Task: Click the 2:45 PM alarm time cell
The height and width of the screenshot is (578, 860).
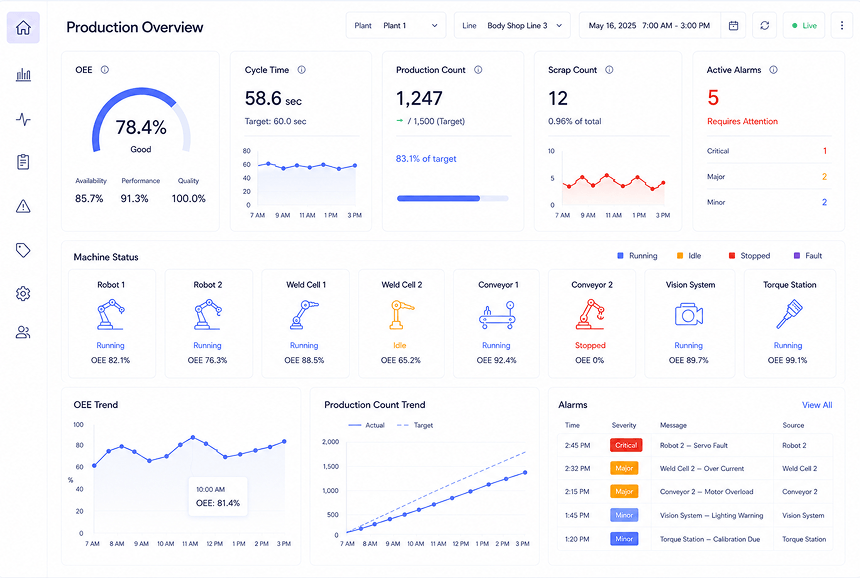Action: point(578,445)
